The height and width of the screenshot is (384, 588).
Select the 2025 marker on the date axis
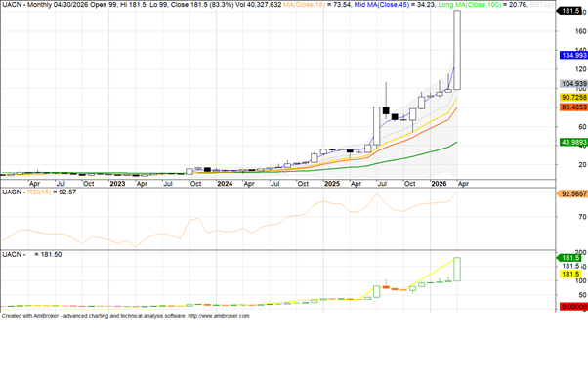(332, 184)
